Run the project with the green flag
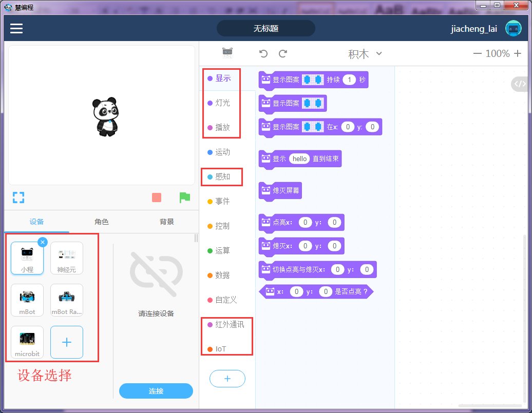 (x=185, y=198)
